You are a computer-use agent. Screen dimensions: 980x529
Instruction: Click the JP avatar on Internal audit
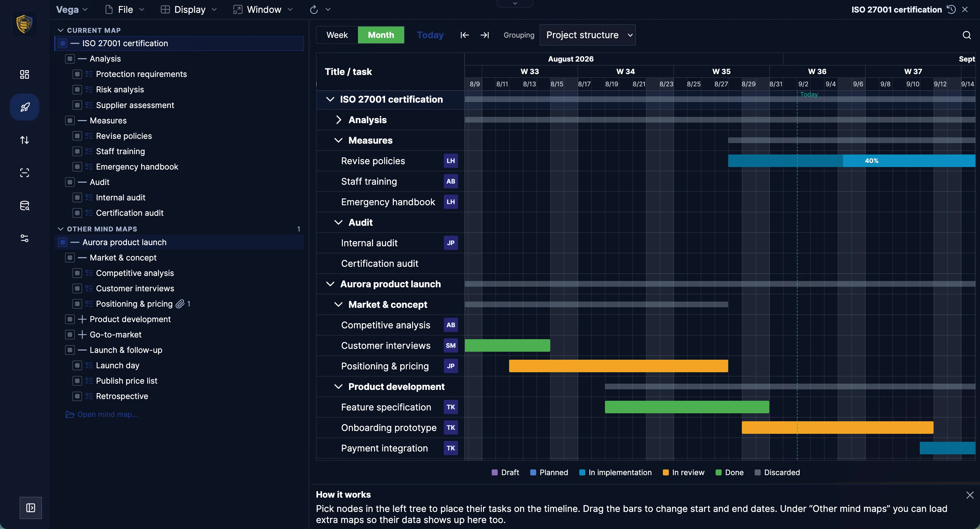coord(451,243)
